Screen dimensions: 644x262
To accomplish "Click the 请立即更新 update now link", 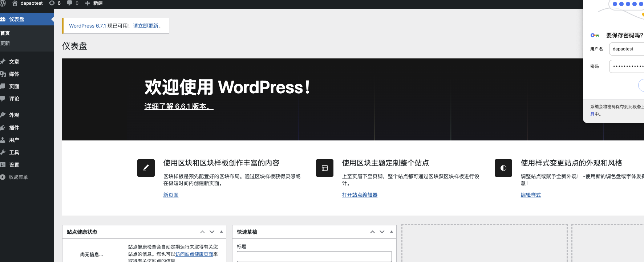I will pyautogui.click(x=146, y=26).
